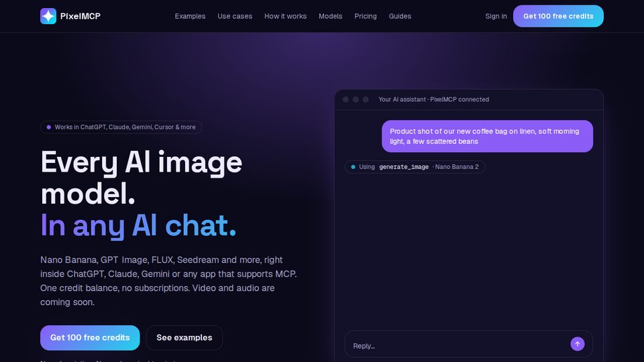Click the coffee bag prompt chat bubble

tap(487, 136)
